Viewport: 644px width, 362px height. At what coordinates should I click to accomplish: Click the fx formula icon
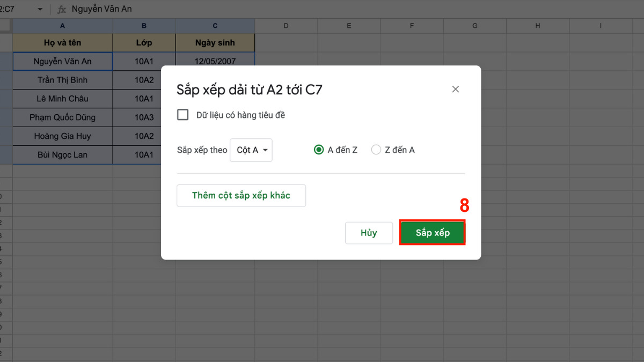pyautogui.click(x=62, y=9)
